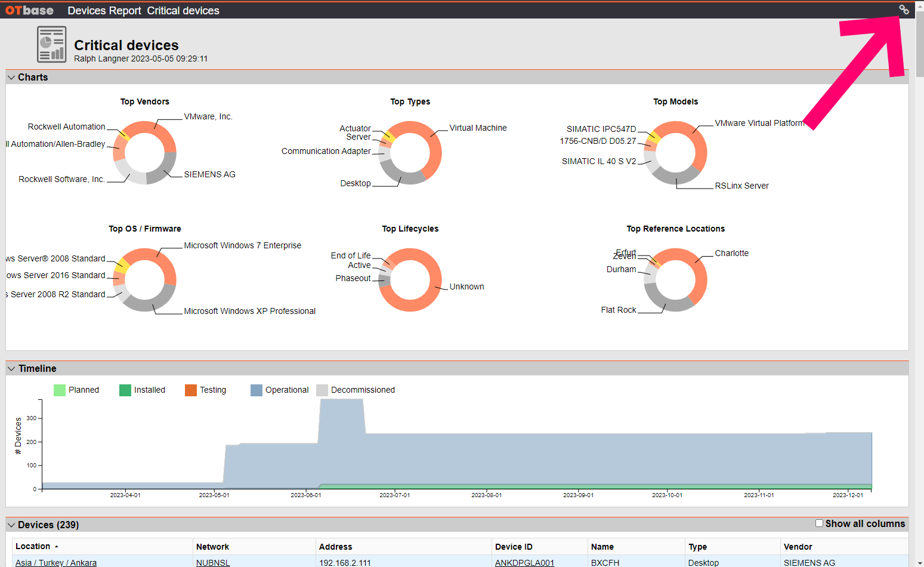Click the End of Life lifecycle label

[351, 255]
